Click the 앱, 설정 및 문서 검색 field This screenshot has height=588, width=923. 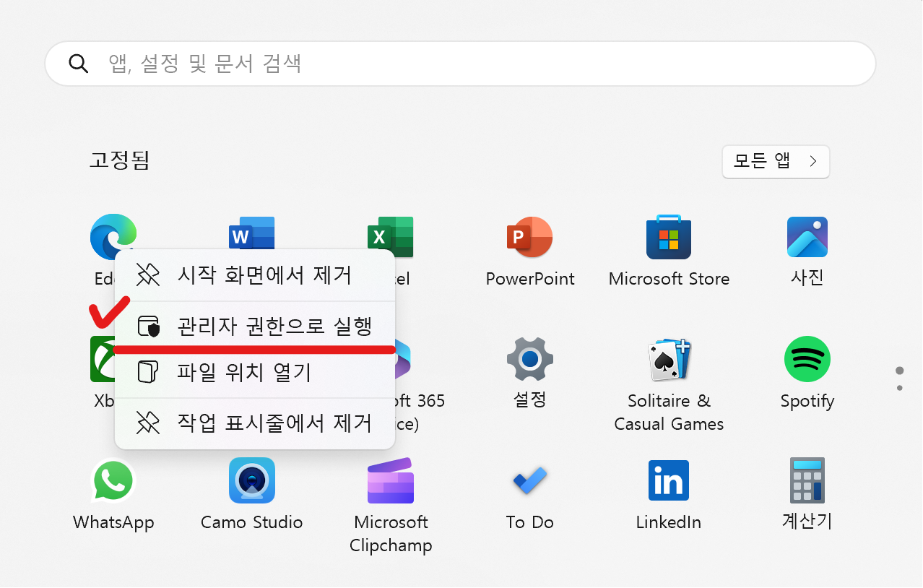point(460,64)
